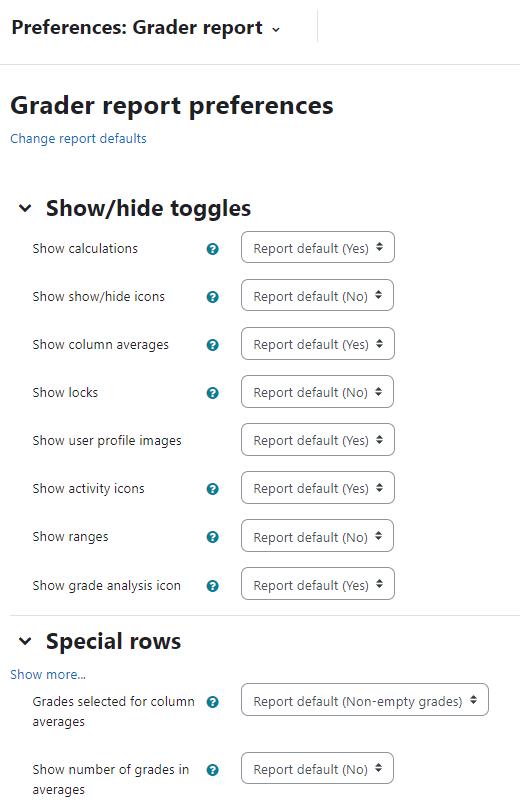The image size is (520, 805).
Task: Open the Show locks dropdown
Action: coord(317,392)
